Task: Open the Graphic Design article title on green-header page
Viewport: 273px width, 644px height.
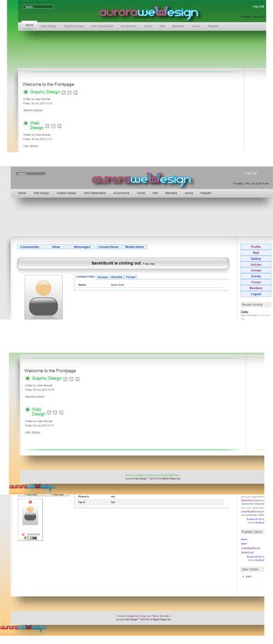Action: click(45, 92)
